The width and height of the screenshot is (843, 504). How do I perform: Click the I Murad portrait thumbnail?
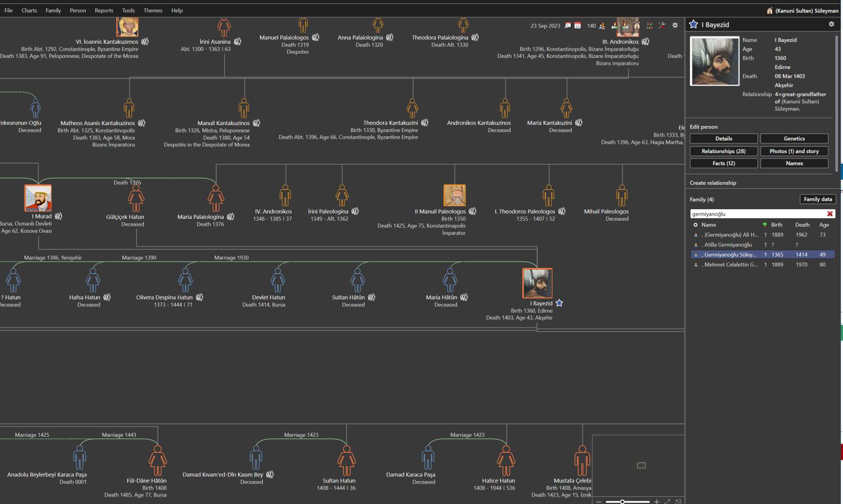coord(38,198)
